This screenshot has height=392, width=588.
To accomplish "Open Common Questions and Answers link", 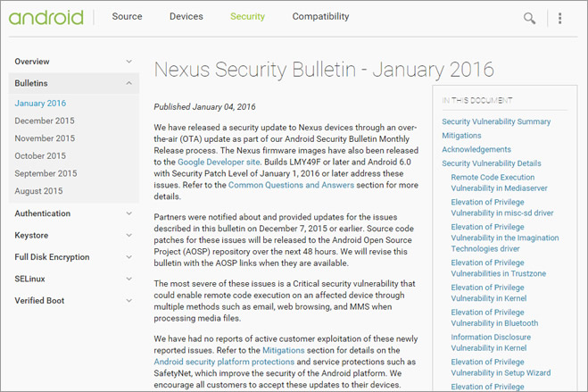I will coord(291,185).
